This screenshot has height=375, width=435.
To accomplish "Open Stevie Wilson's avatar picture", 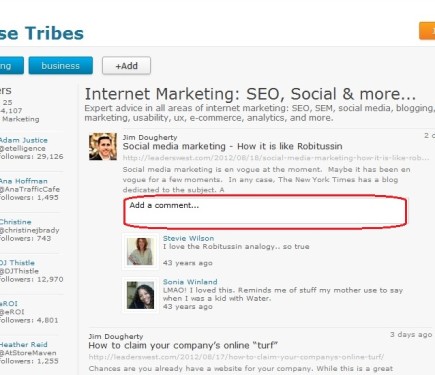I will (x=140, y=252).
